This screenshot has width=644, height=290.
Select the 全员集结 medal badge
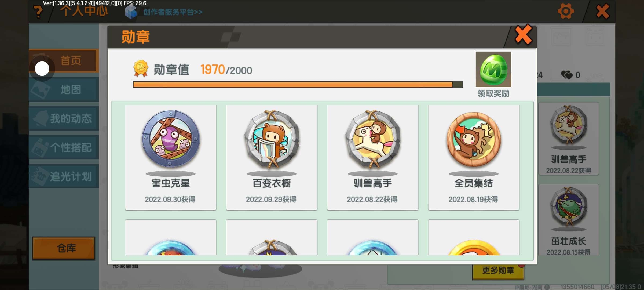coord(474,157)
